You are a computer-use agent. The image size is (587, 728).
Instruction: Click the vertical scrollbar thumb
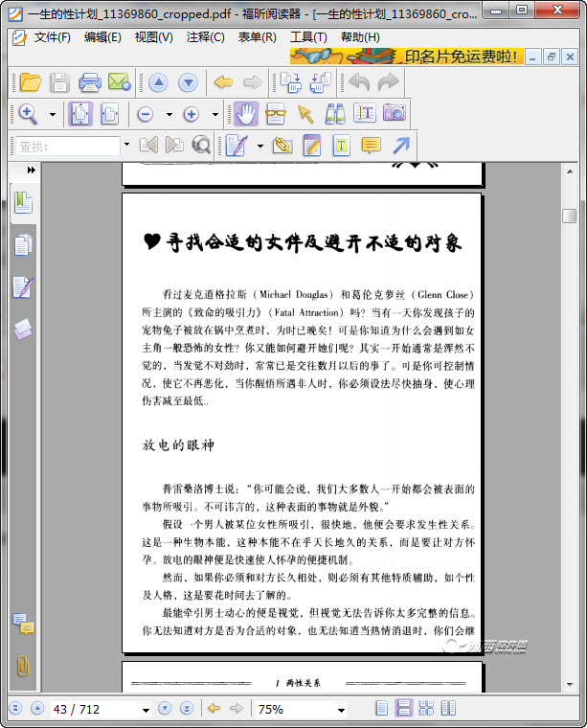570,216
